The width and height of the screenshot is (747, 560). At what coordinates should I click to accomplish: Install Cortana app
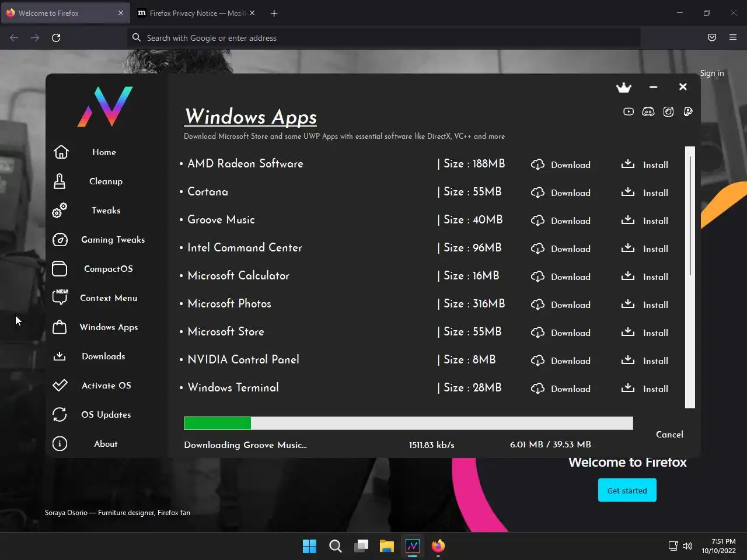coord(644,192)
